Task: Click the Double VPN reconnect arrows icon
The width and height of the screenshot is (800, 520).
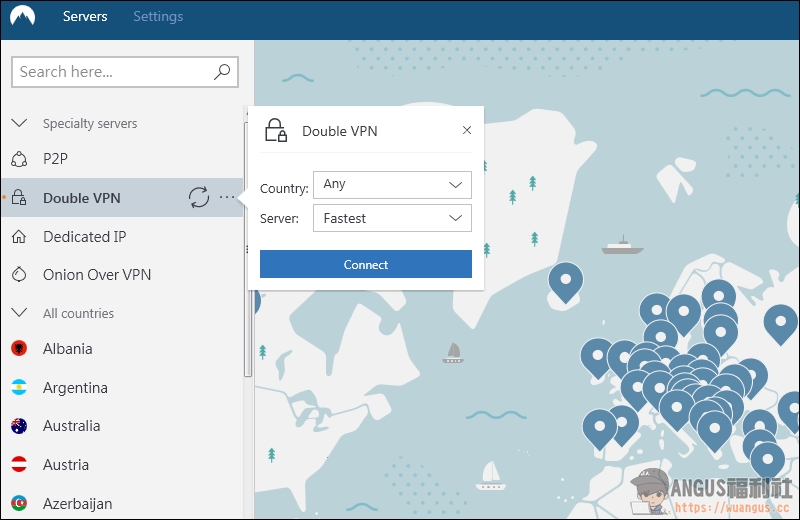Action: (x=199, y=197)
